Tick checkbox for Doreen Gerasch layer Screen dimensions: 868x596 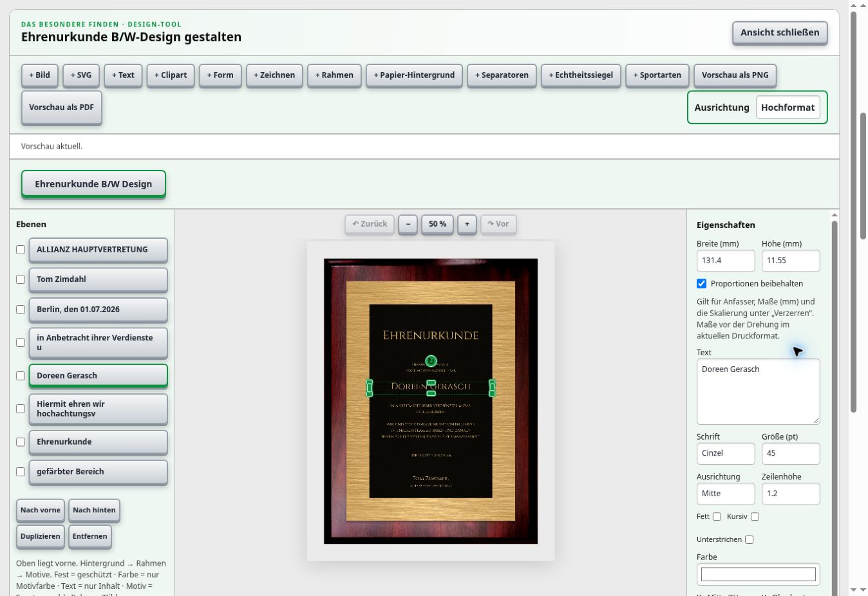21,376
